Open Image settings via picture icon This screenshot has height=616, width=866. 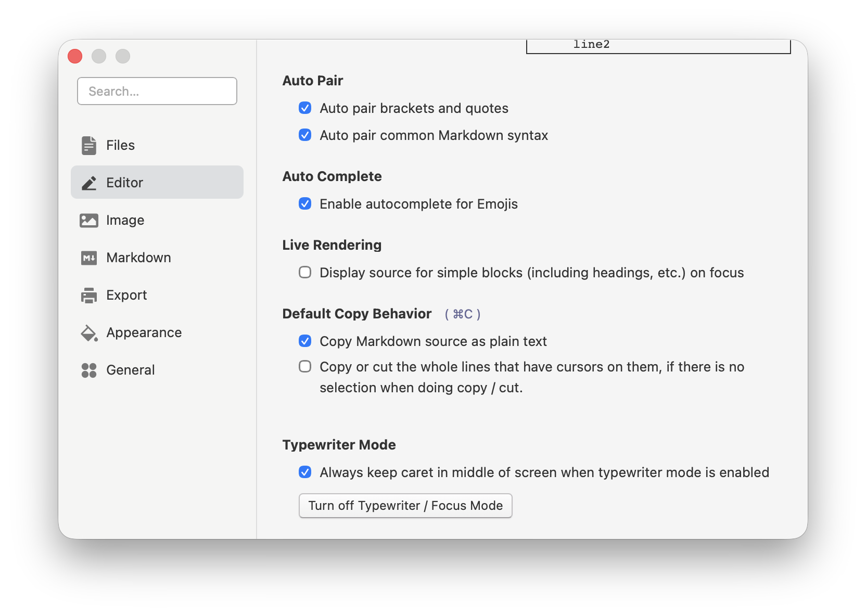[89, 220]
